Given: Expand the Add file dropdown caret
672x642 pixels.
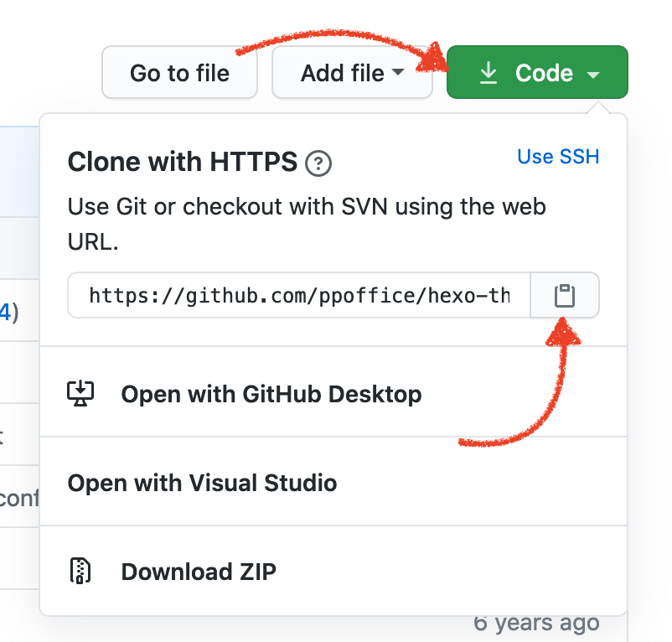Looking at the screenshot, I should click(x=398, y=74).
